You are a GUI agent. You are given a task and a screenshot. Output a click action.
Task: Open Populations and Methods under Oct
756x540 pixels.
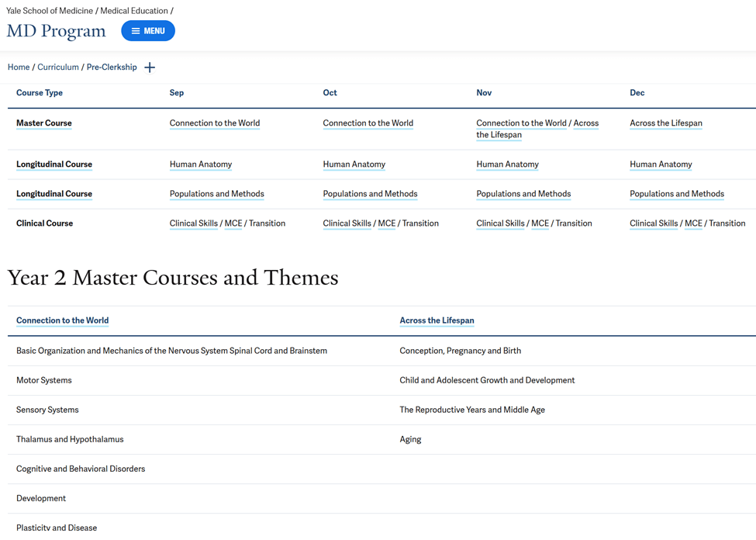coord(371,193)
